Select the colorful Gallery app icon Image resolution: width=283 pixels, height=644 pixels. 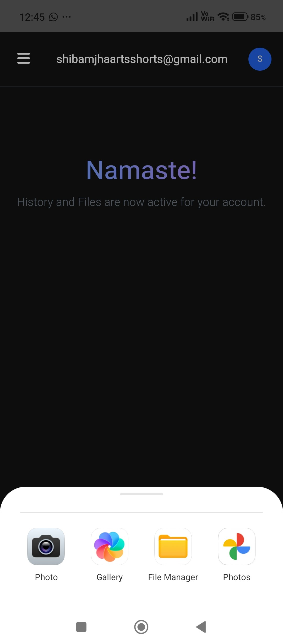pos(110,546)
